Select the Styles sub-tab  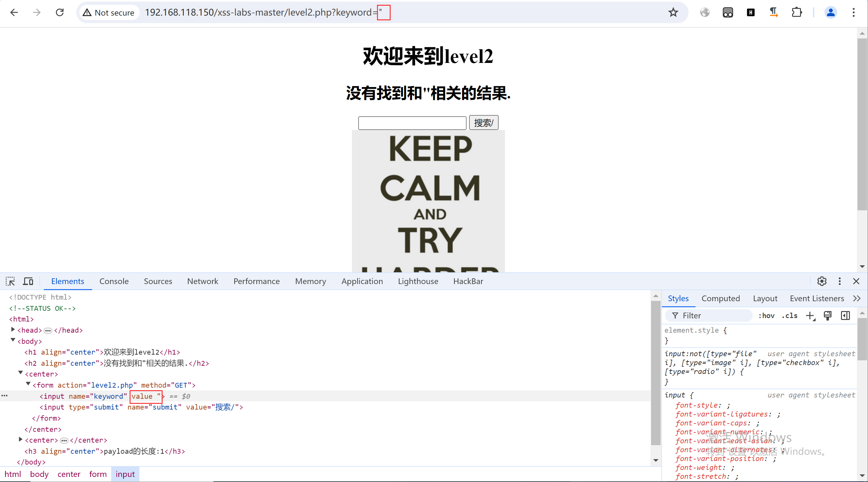pyautogui.click(x=678, y=298)
